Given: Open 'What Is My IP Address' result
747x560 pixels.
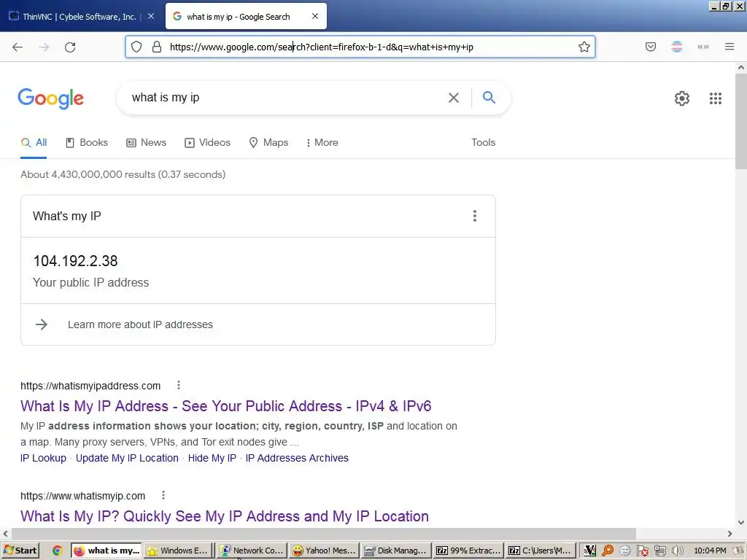Looking at the screenshot, I should (226, 405).
